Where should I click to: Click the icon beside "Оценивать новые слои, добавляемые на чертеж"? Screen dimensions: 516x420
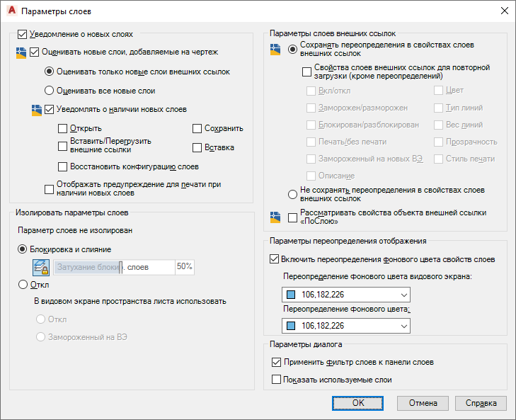pos(21,52)
